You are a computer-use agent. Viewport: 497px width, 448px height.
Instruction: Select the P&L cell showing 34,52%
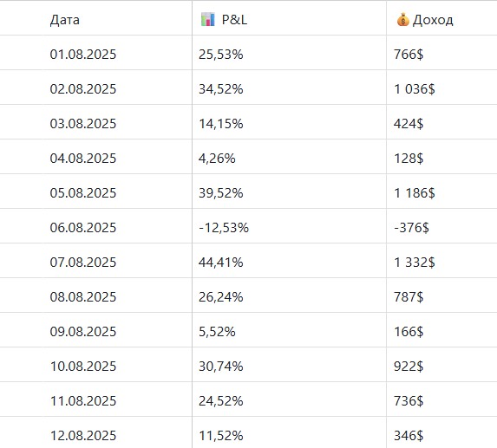tap(221, 89)
